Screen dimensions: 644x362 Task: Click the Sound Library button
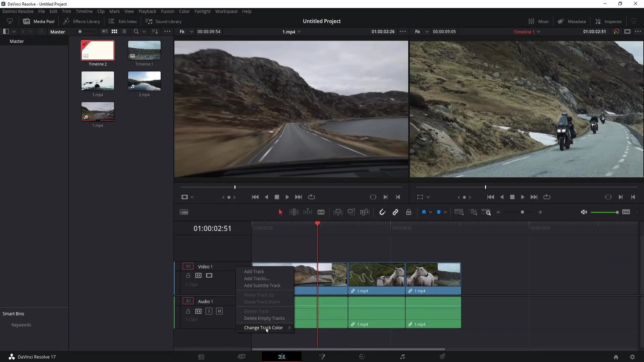click(x=164, y=21)
